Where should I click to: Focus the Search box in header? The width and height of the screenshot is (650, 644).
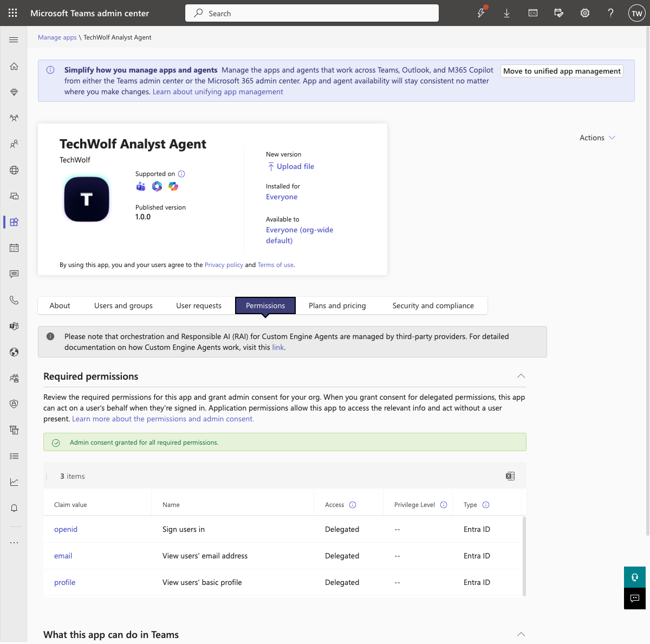312,13
